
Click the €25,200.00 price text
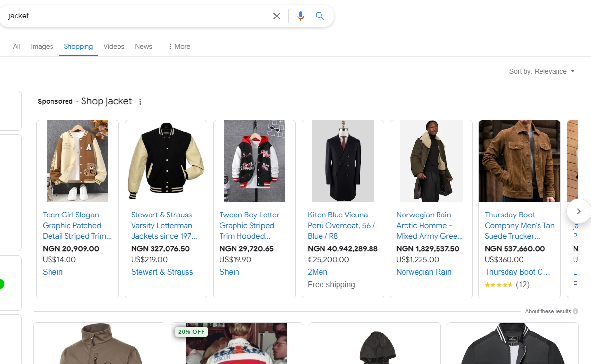[328, 260]
